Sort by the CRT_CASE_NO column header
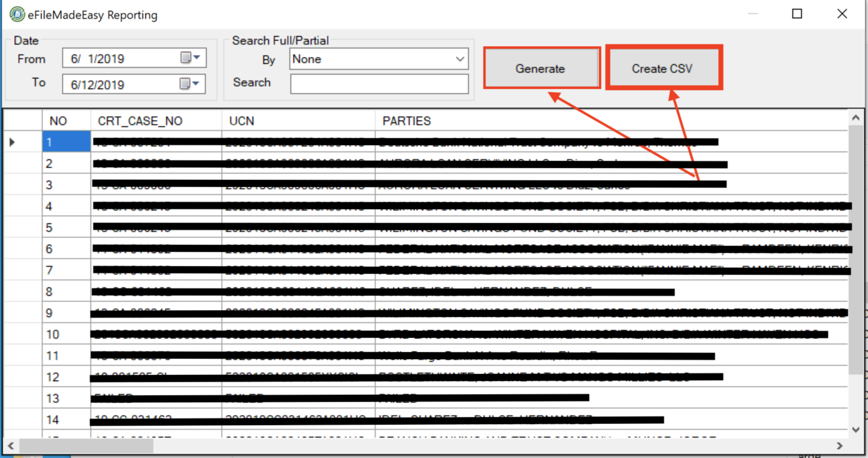 [x=156, y=121]
